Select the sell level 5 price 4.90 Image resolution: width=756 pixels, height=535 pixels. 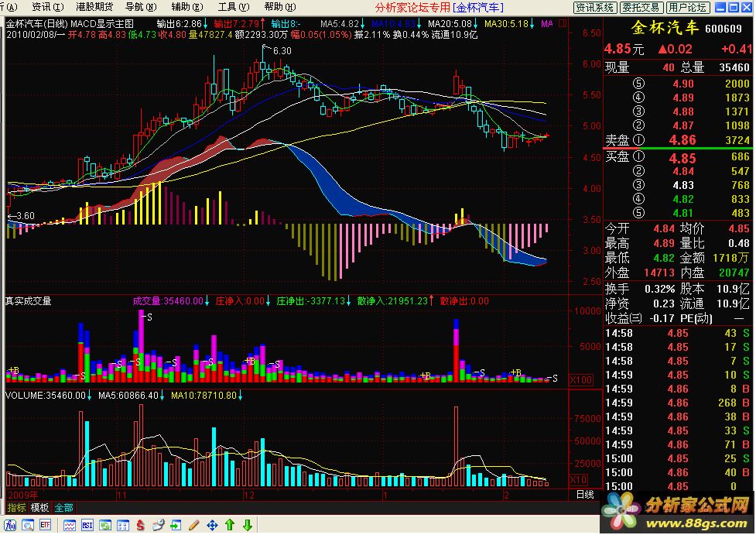683,84
